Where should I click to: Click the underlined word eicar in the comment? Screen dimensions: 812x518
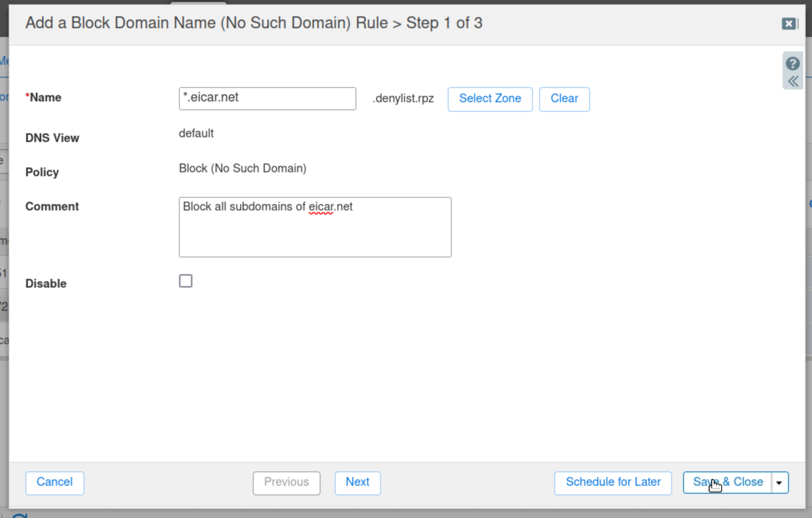point(320,207)
